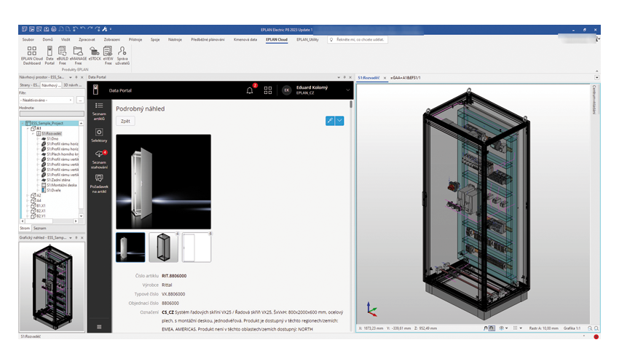Select ESS_Sample_Project in the tree
619x364 pixels.
[47, 123]
